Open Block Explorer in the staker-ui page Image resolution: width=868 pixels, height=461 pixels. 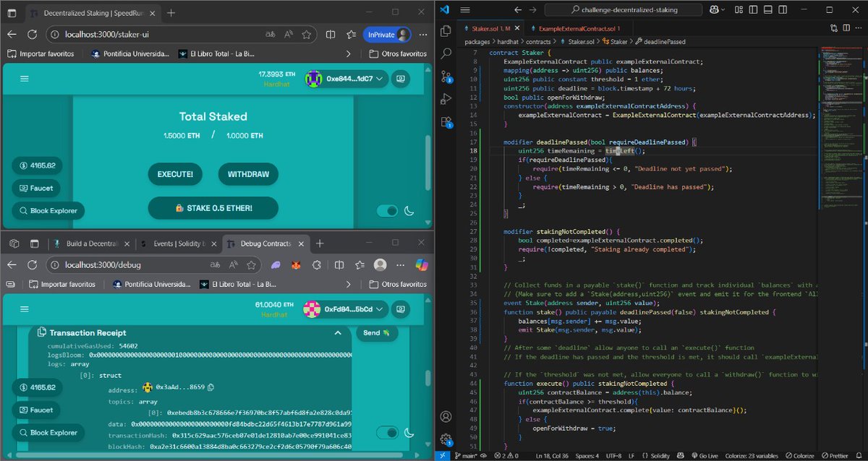[x=48, y=211]
